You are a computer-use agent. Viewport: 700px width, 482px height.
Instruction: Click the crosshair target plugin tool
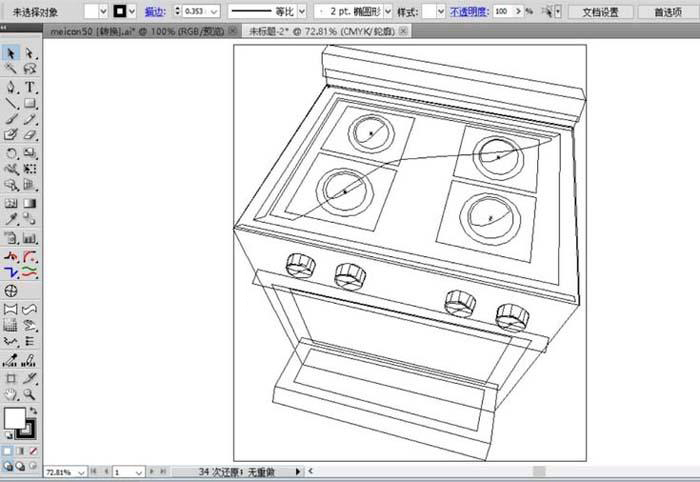11,291
